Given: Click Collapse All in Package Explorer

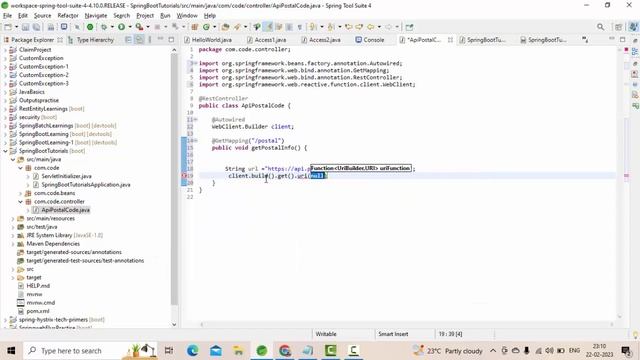Looking at the screenshot, I should pos(129,40).
